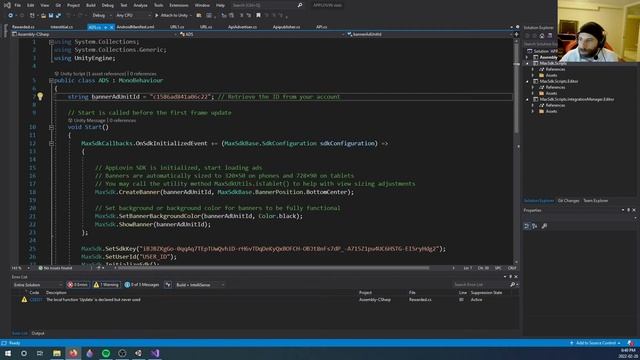
Task: Click the build filter icon in Error List
Action: 168,284
